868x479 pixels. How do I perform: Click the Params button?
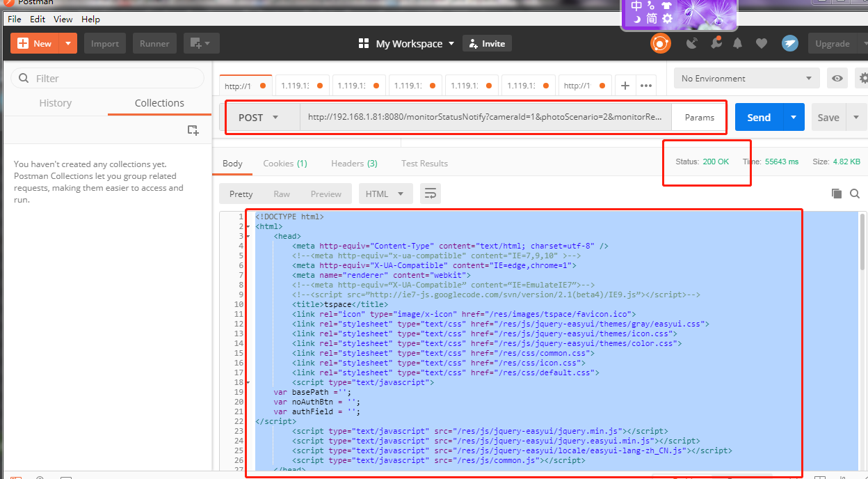click(x=699, y=117)
